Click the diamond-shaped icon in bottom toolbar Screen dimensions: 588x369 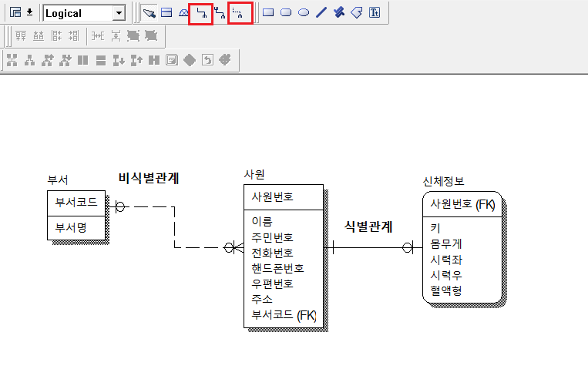click(190, 60)
